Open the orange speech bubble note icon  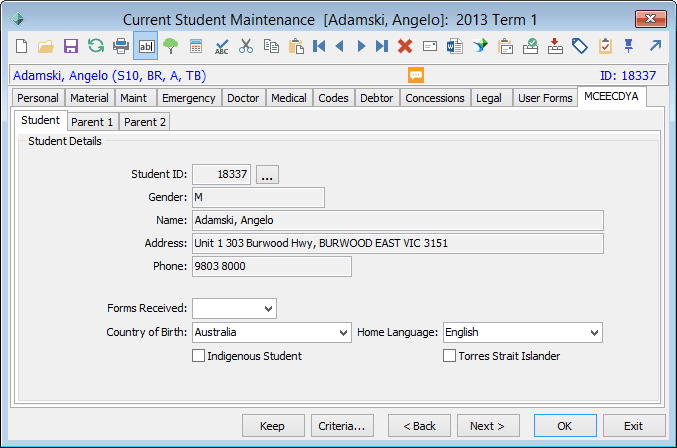[x=416, y=75]
